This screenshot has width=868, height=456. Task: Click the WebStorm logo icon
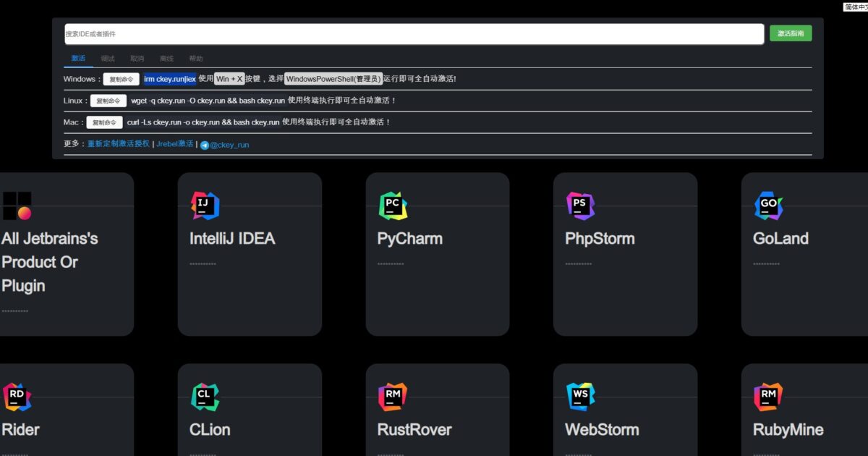pyautogui.click(x=580, y=397)
